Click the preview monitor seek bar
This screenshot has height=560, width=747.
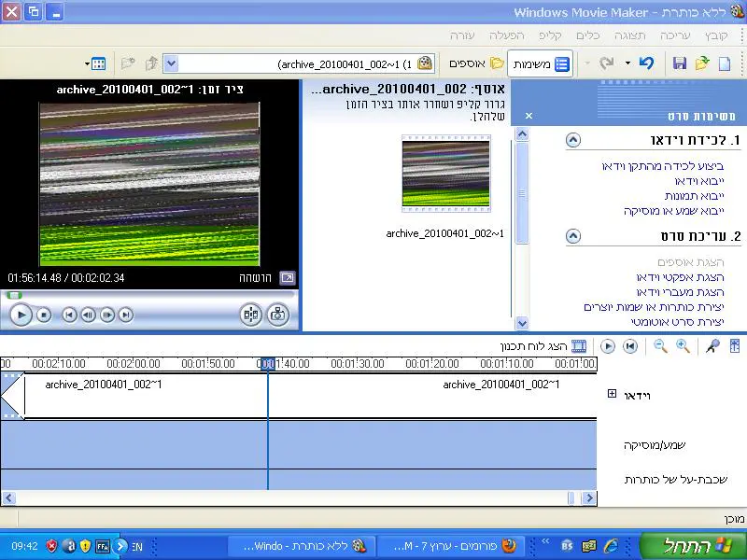tap(149, 295)
